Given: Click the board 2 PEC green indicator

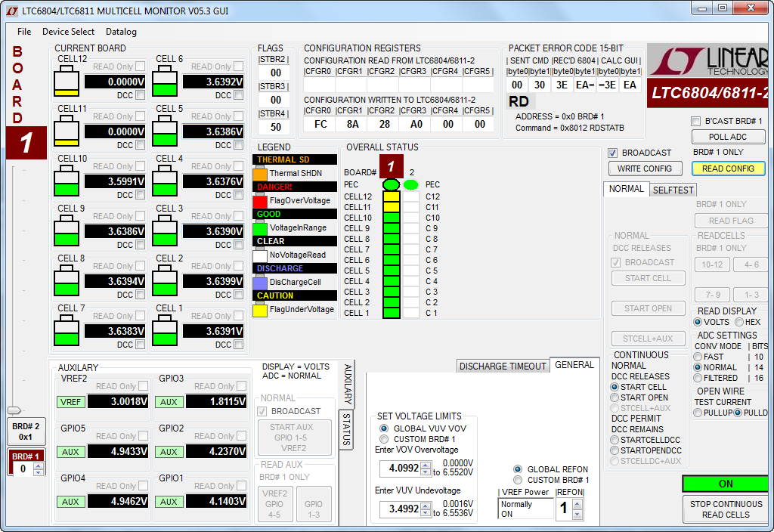Looking at the screenshot, I should click(410, 184).
